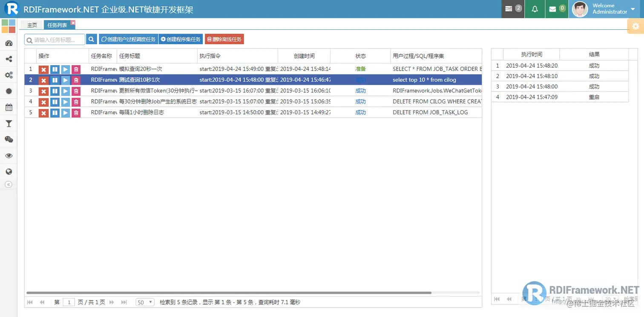Viewport: 644px width, 317px height.
Task: Collapse the sidebar with the double-chevron button
Action: pyautogui.click(x=9, y=185)
